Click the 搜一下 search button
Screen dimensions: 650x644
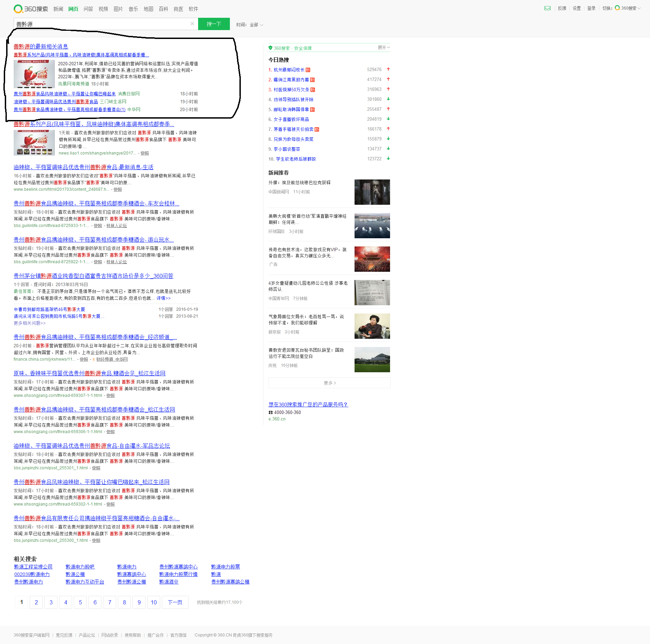pos(214,24)
